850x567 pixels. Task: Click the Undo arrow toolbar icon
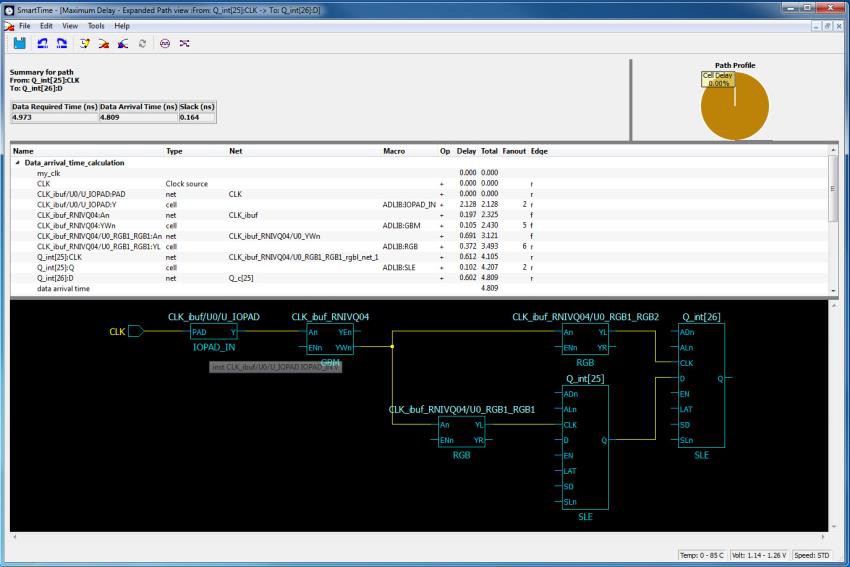point(43,43)
